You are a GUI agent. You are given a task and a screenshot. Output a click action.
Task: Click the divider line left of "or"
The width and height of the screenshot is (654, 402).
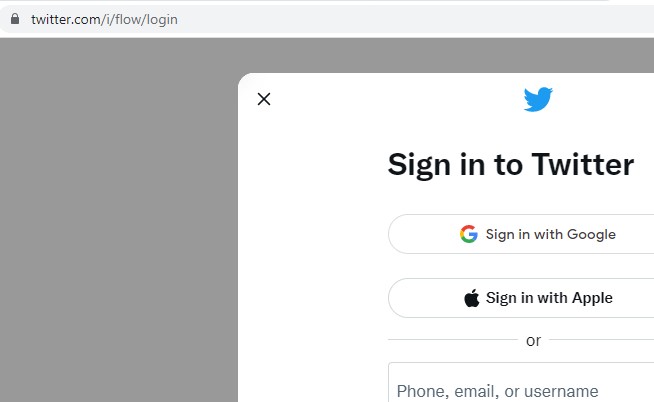tap(453, 340)
